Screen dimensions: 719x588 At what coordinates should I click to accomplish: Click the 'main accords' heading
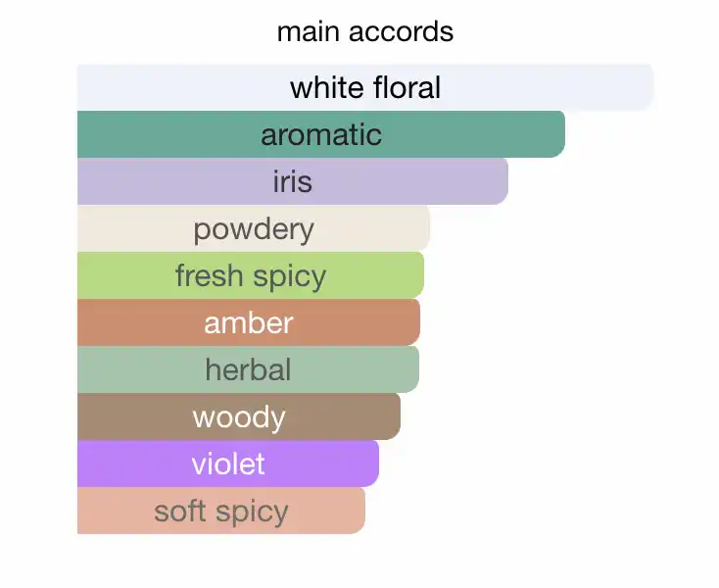365,31
